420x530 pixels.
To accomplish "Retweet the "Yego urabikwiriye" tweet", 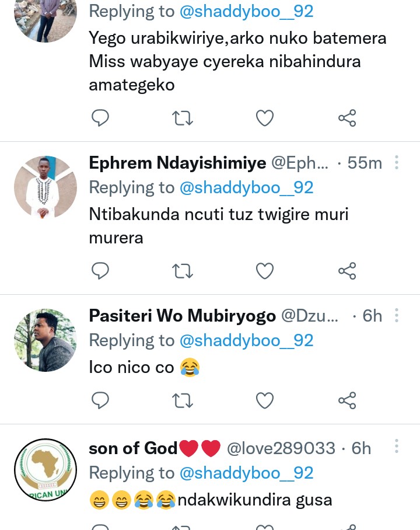I will click(183, 118).
